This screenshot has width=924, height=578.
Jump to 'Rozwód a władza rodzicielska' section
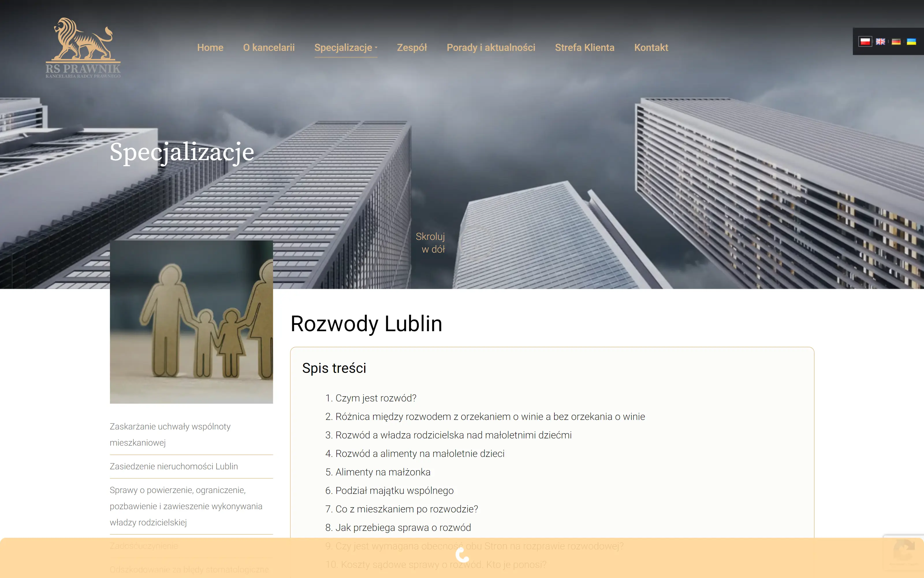pos(454,435)
